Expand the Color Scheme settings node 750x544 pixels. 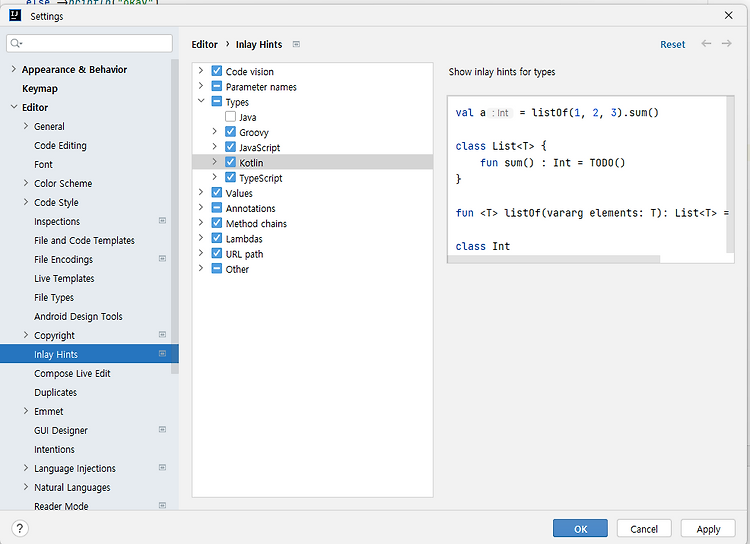[26, 184]
